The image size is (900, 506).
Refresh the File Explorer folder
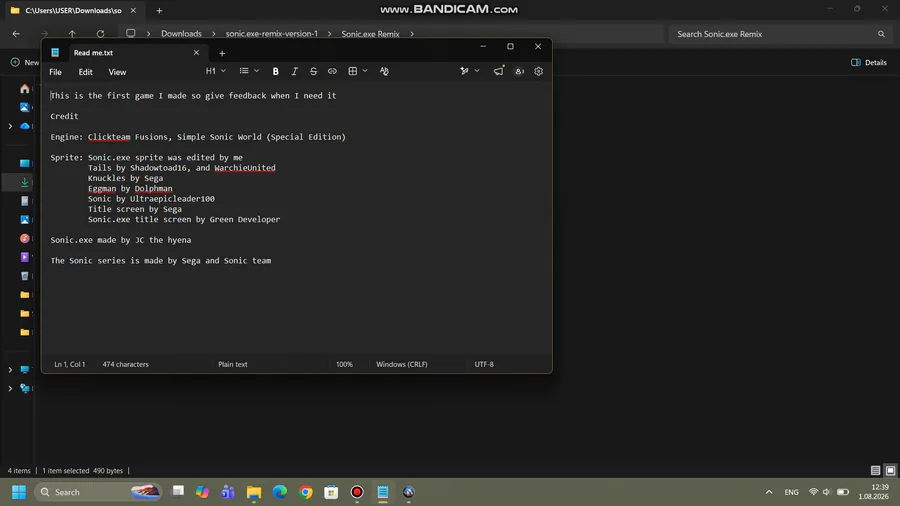tap(100, 34)
